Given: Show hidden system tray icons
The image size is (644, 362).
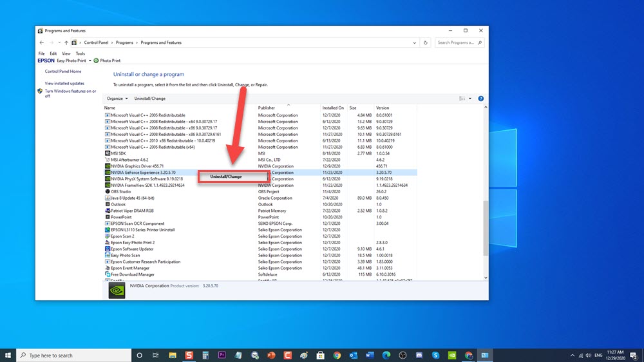Looking at the screenshot, I should (573, 356).
